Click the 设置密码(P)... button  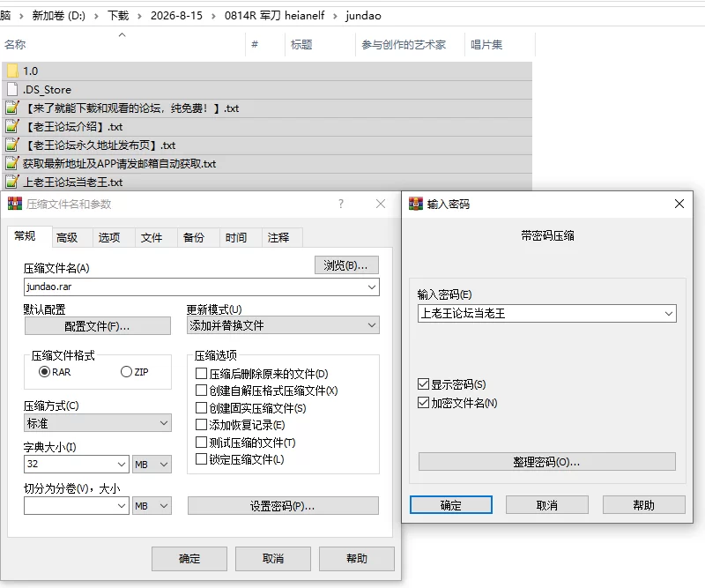[x=283, y=506]
